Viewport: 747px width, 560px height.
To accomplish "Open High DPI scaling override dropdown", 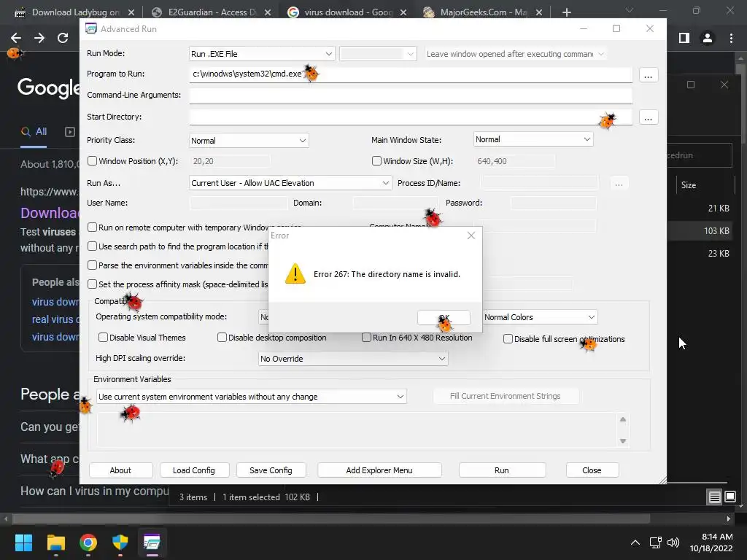I will coord(353,359).
